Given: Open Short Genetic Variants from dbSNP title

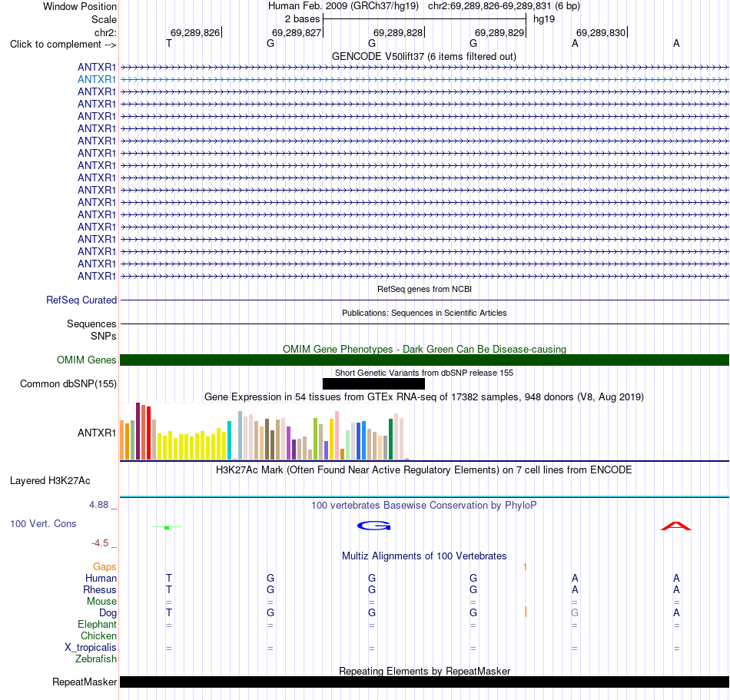Looking at the screenshot, I should tap(423, 373).
